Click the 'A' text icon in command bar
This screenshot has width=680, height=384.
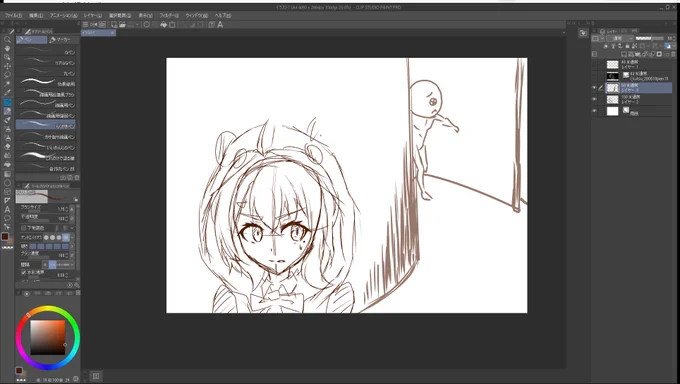[x=220, y=25]
